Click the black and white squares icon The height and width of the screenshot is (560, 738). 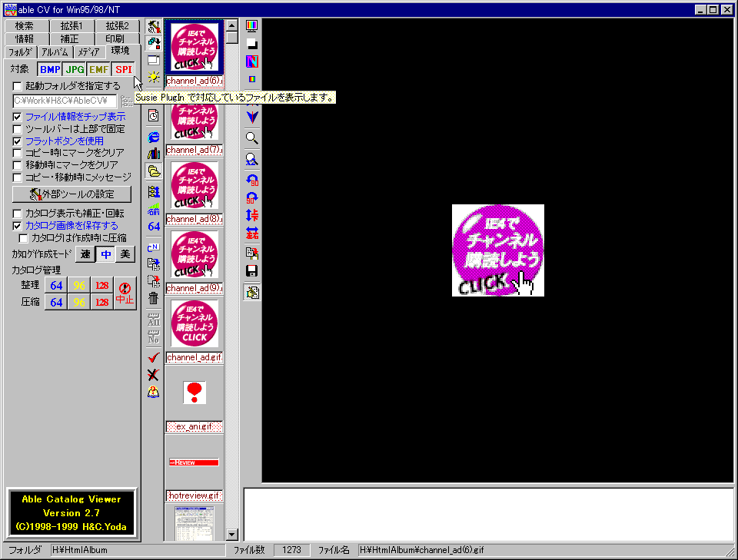252,44
